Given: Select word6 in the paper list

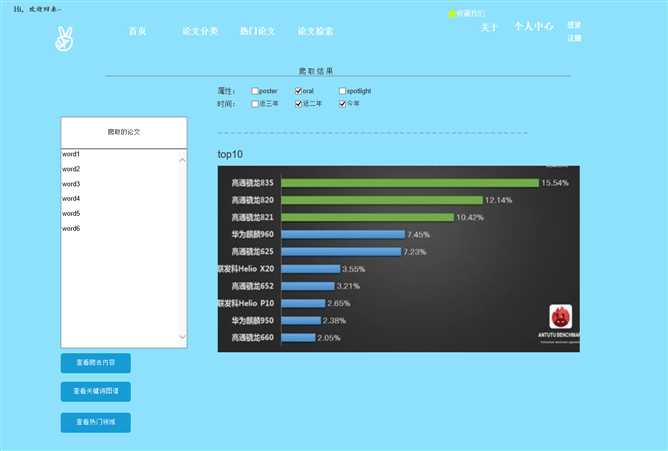Looking at the screenshot, I should pos(71,228).
